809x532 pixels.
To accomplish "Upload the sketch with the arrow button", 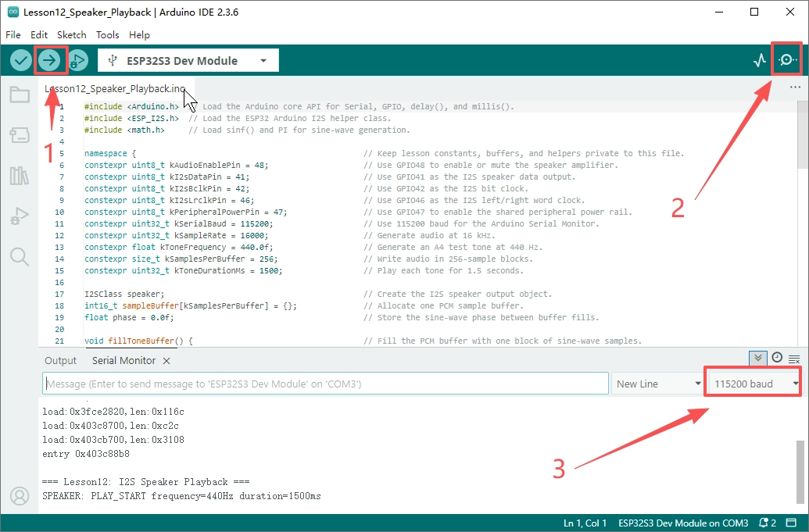I will (x=49, y=60).
